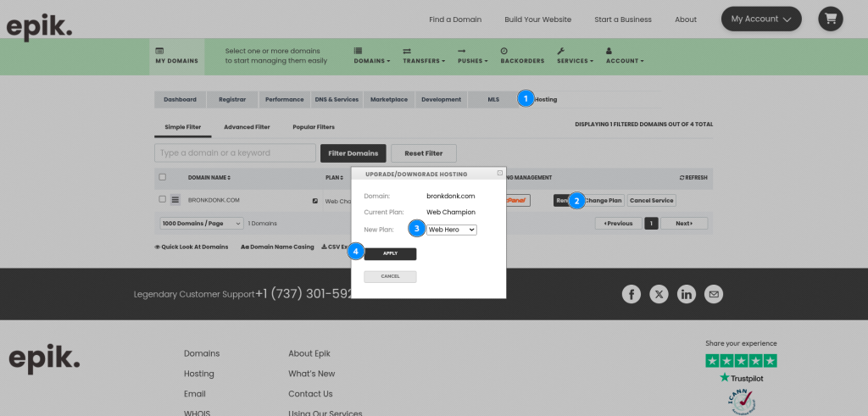Expand the Domains menu in green toolbar
Screen dimensions: 868x416
(371, 56)
